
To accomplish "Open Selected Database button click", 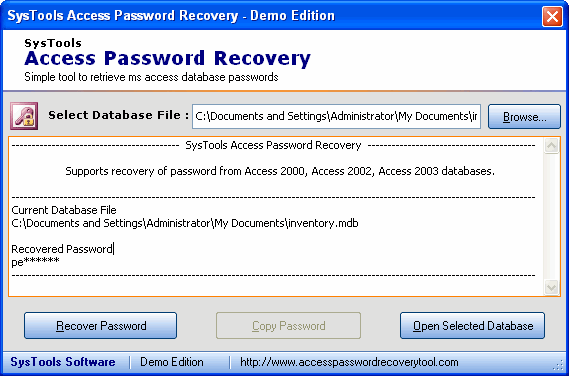I will [472, 326].
